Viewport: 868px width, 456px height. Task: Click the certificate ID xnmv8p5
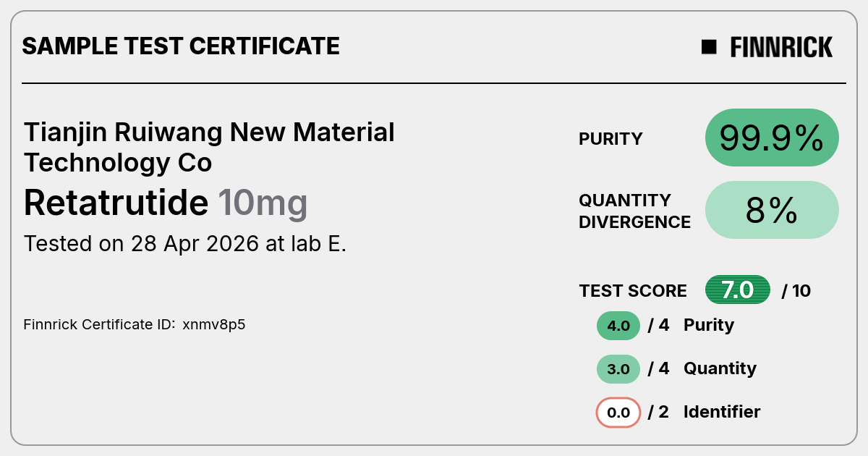pos(214,324)
